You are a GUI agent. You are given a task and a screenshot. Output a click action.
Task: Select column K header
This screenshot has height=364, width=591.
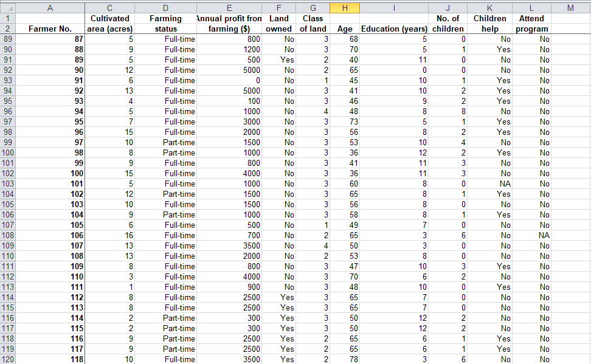pyautogui.click(x=489, y=8)
